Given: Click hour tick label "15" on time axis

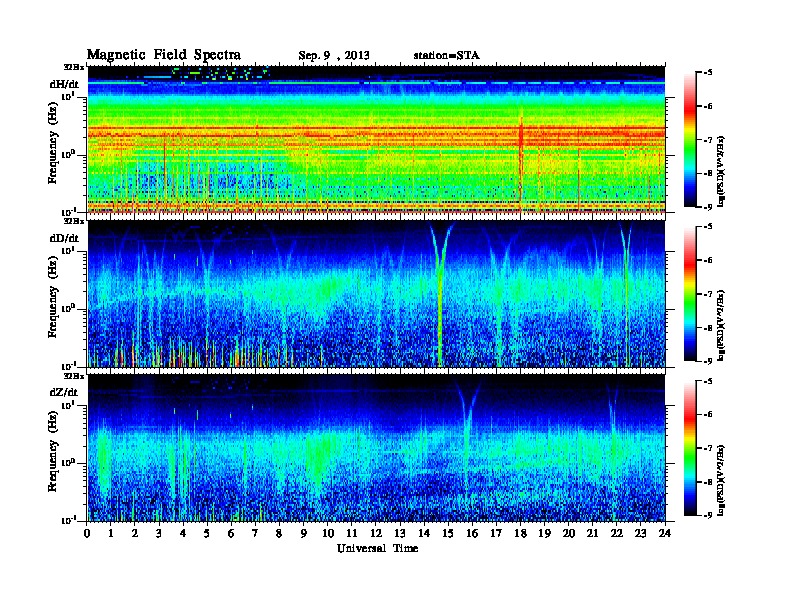Looking at the screenshot, I should 448,533.
